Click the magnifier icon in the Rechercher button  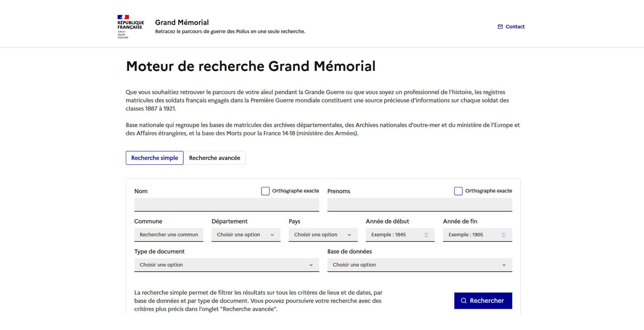(463, 301)
